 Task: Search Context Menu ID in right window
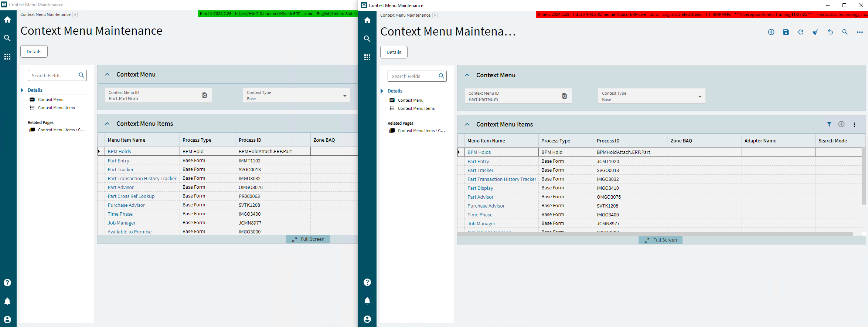(x=565, y=96)
